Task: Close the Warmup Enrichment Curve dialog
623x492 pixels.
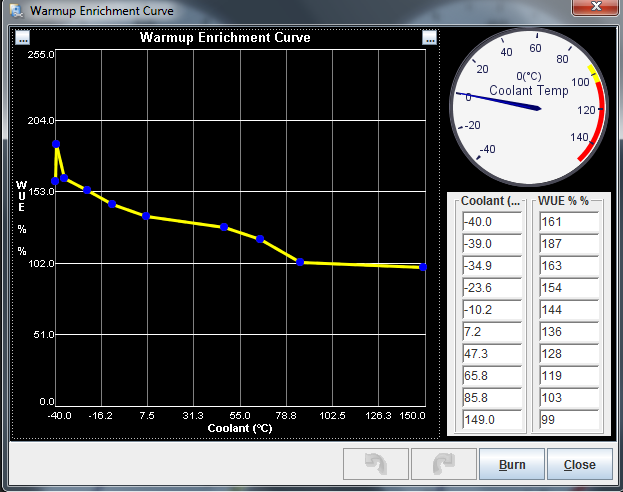Action: pyautogui.click(x=580, y=464)
